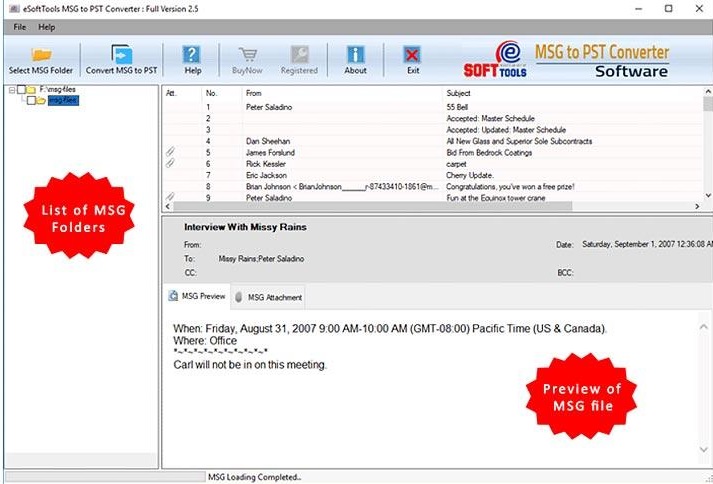
Task: Click email list horizontal scroll left arrow
Action: 168,207
